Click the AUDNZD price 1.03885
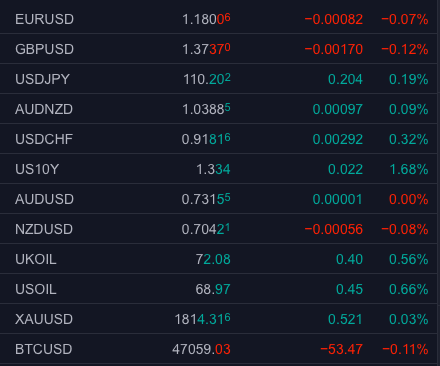Viewport: 440px width, 366px height. 206,109
